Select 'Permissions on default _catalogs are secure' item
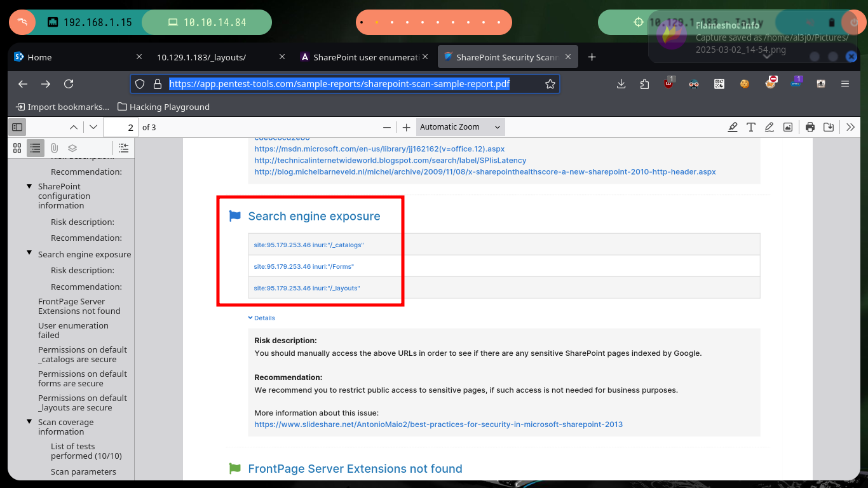The image size is (868, 488). [x=83, y=355]
